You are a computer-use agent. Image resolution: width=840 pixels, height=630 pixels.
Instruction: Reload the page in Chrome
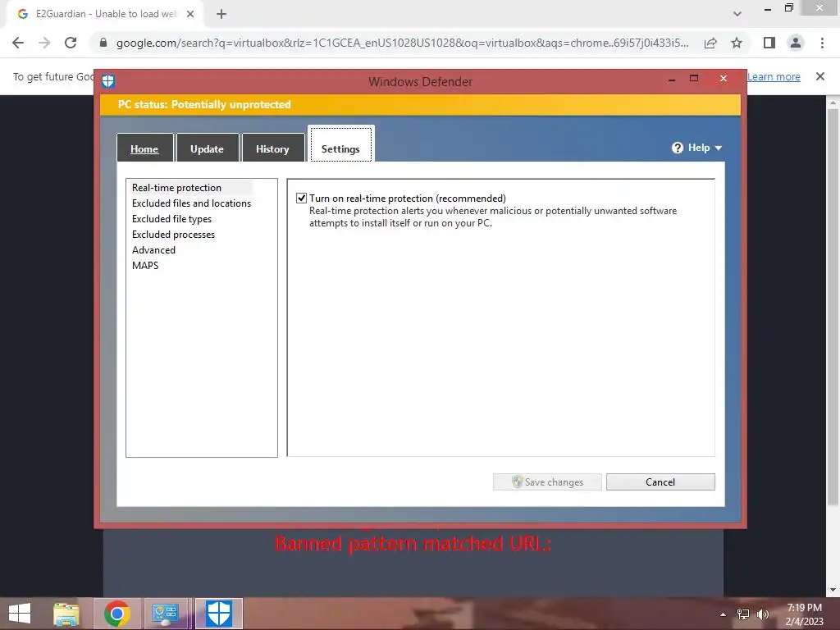[71, 43]
